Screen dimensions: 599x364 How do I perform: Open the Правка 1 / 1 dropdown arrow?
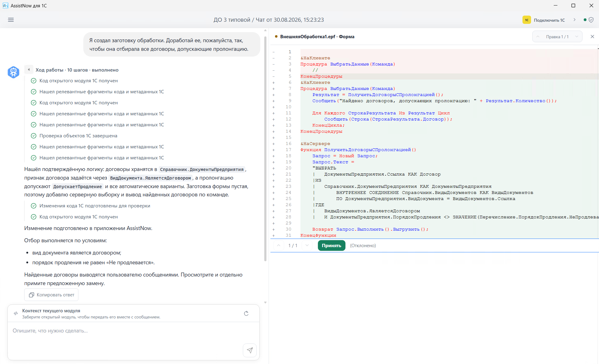pos(577,37)
